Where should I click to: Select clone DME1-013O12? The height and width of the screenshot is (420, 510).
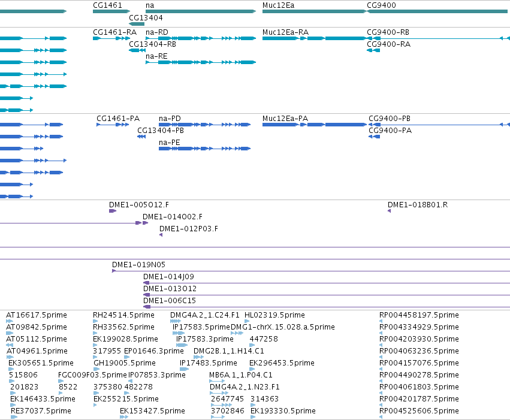tap(327, 295)
